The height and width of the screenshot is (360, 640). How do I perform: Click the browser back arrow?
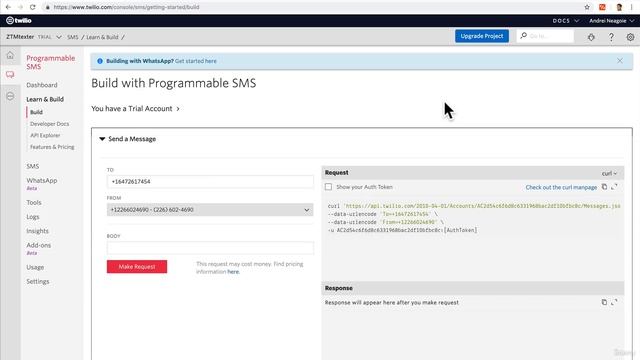click(8, 7)
